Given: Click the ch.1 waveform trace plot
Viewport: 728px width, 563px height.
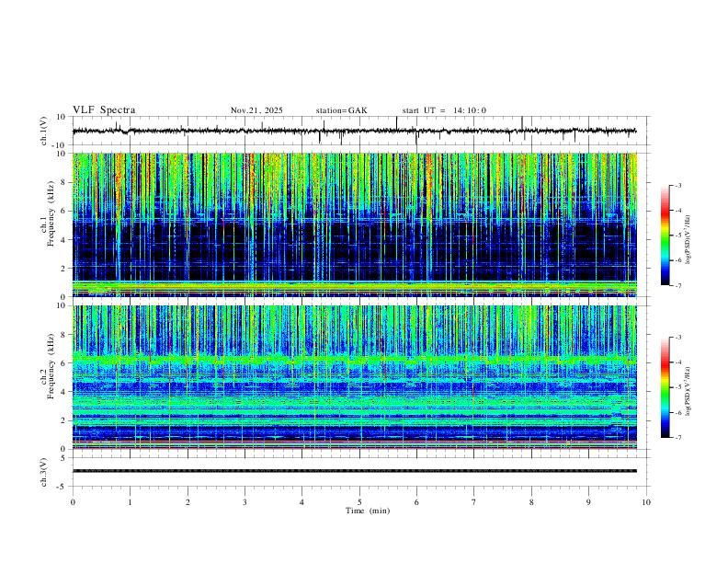Looking at the screenshot, I should (x=354, y=131).
